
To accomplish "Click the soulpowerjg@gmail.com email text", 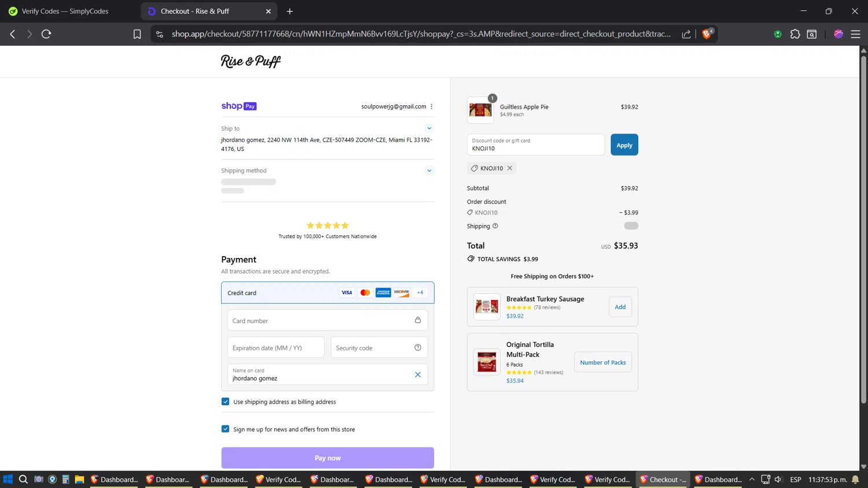I will click(393, 106).
